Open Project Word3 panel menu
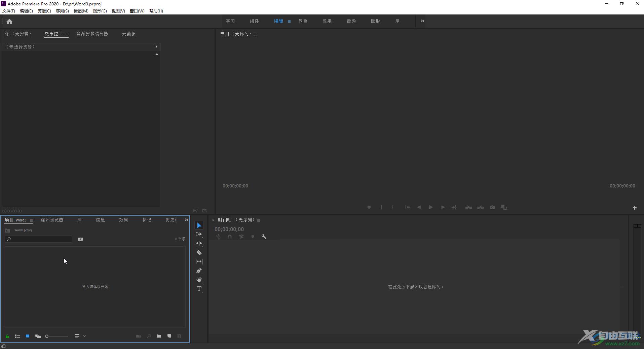The height and width of the screenshot is (349, 644). tap(31, 220)
